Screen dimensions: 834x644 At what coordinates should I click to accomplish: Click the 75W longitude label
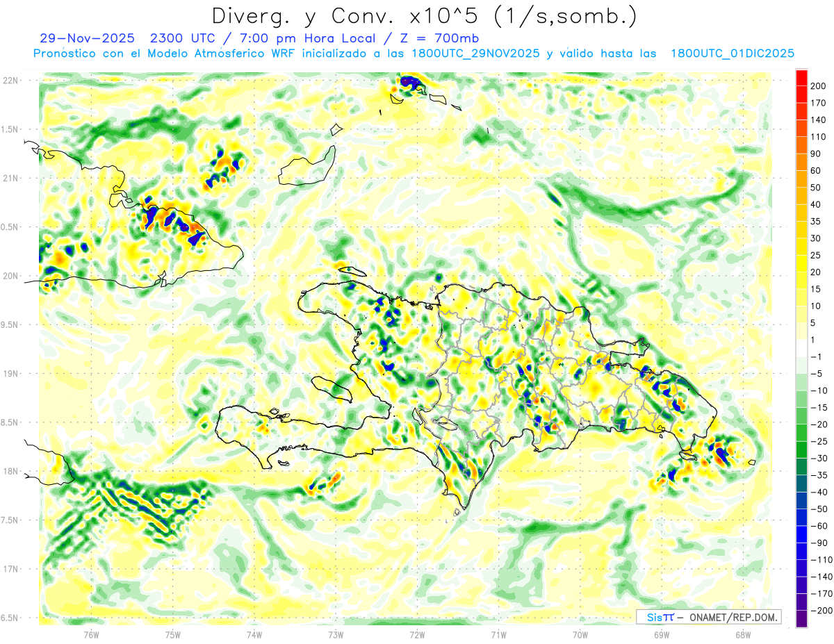tap(173, 635)
